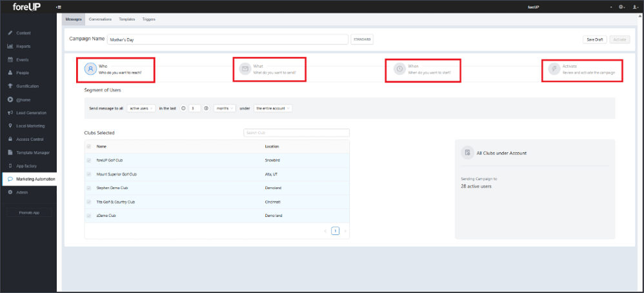The width and height of the screenshot is (644, 293).
Task: Switch to the Messages tab
Action: pyautogui.click(x=74, y=19)
